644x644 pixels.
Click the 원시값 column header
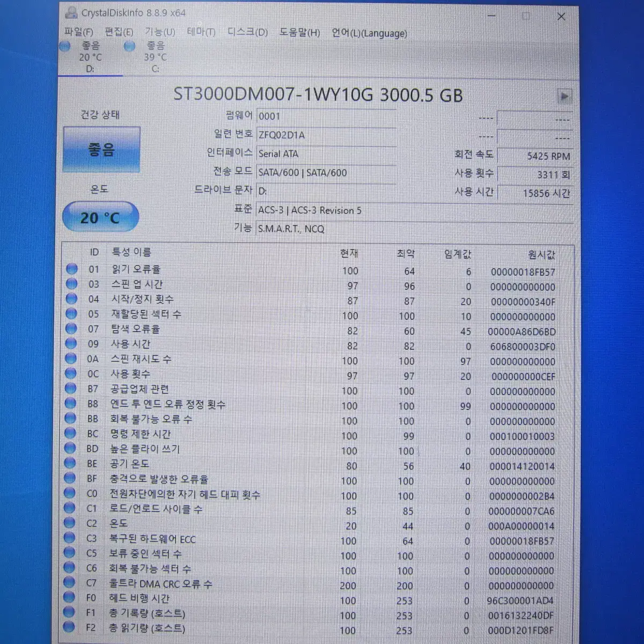pyautogui.click(x=541, y=255)
